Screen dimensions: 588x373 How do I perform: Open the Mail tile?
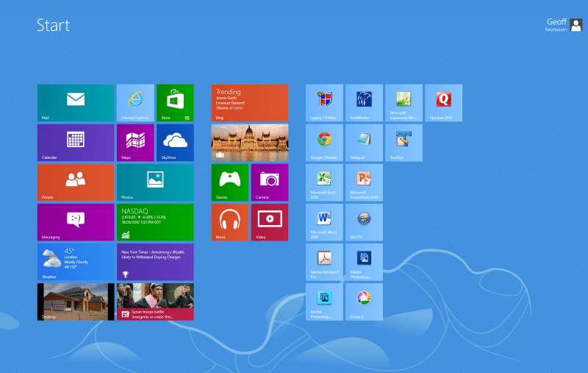[x=76, y=103]
